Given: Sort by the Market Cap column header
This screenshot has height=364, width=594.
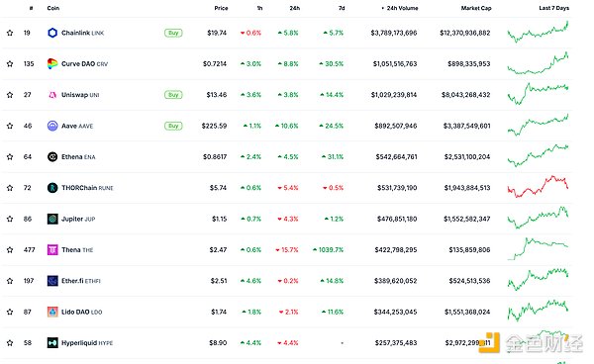Looking at the screenshot, I should [476, 8].
